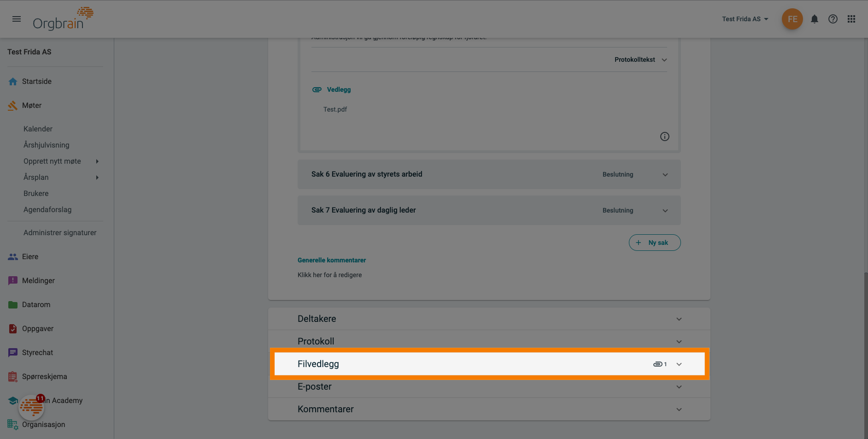Click the Meldinger message icon

point(13,281)
